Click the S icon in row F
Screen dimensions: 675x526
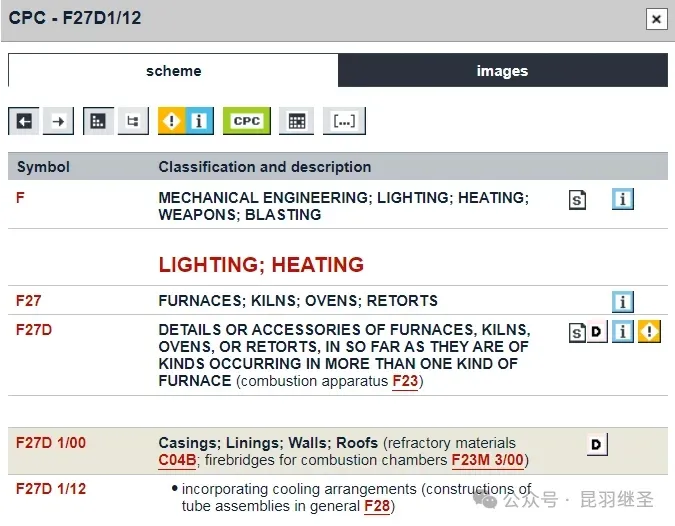[x=577, y=200]
